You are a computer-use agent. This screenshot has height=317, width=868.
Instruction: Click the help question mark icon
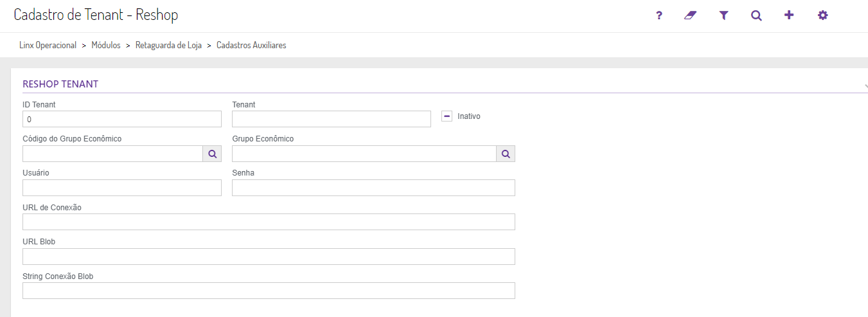[659, 15]
